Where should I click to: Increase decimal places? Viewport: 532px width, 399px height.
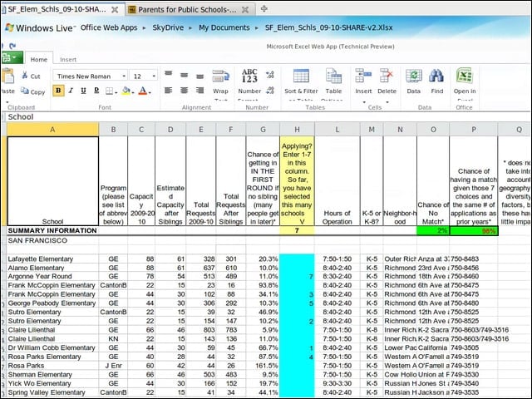270,75
